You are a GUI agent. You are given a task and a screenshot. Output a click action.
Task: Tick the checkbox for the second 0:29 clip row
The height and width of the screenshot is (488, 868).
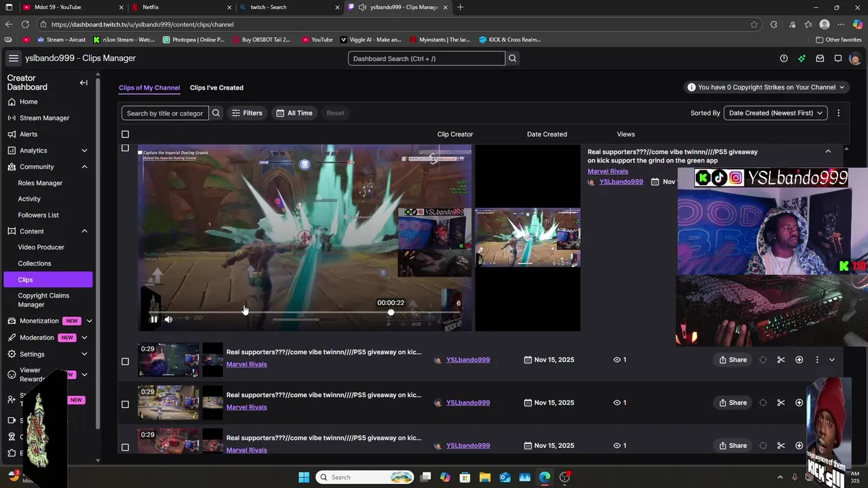125,404
